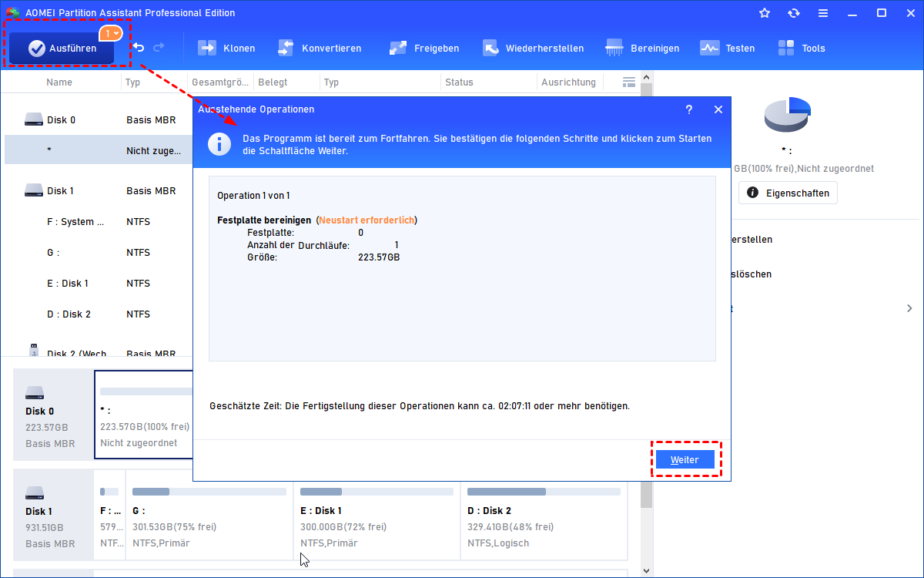Click the 'Operation 1 von 1' text
Screen dimensions: 924x578
(x=253, y=196)
